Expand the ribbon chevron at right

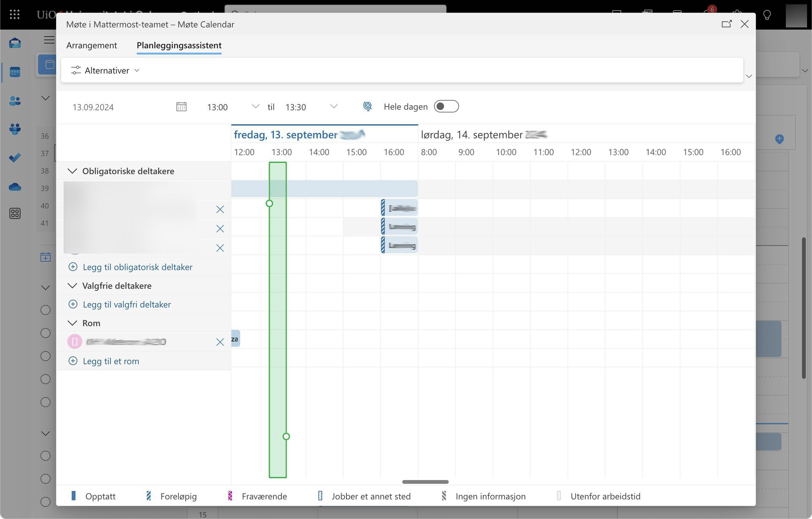(x=749, y=76)
